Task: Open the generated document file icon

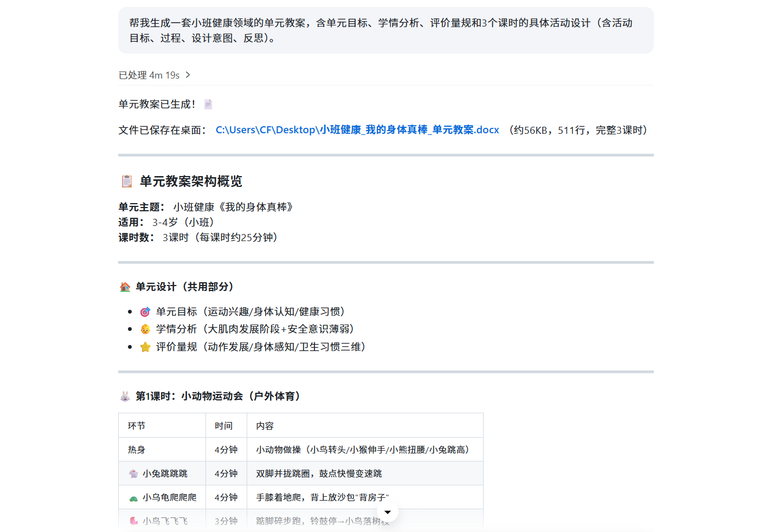Action: [208, 104]
